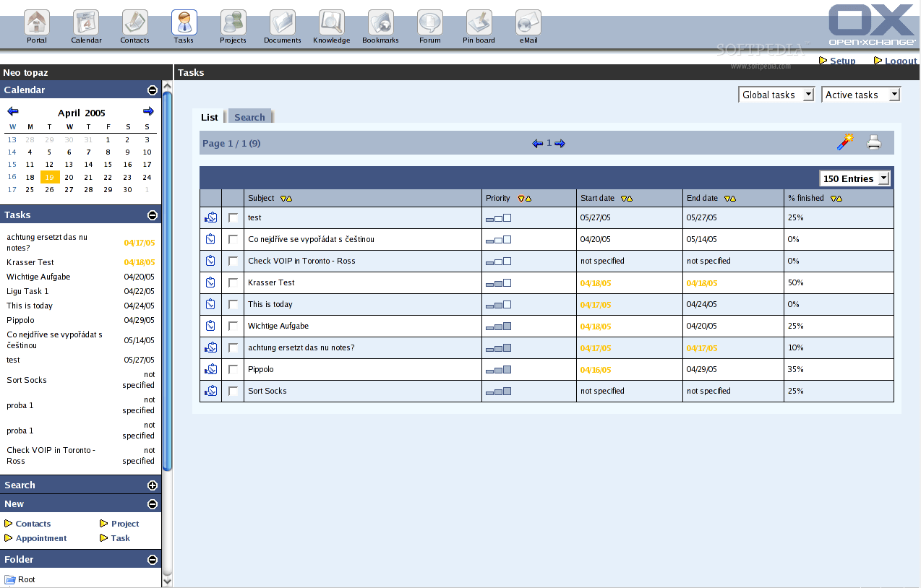Print the task list using the printer icon
This screenshot has height=588, width=921.
coord(874,142)
